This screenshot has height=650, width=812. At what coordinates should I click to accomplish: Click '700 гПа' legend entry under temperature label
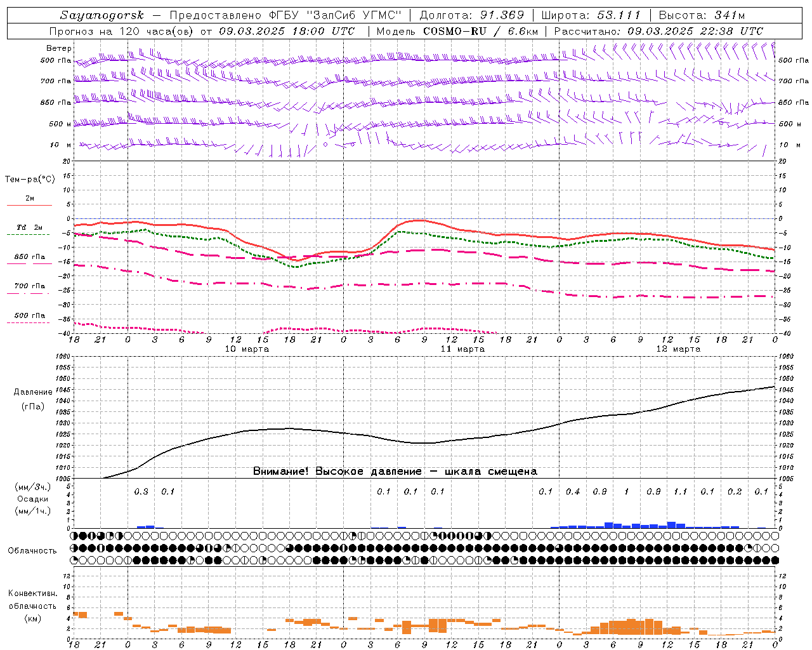[x=30, y=286]
